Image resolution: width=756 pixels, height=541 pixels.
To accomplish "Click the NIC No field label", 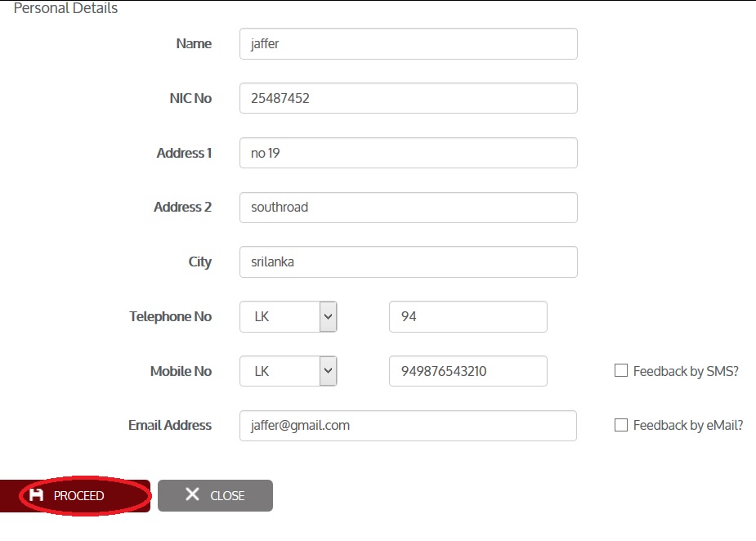I will coord(185,98).
